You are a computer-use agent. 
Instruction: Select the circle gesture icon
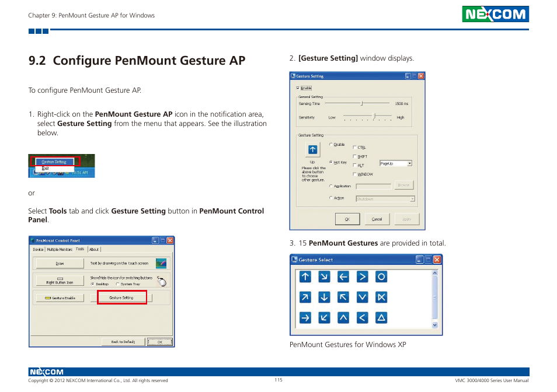coord(381,276)
